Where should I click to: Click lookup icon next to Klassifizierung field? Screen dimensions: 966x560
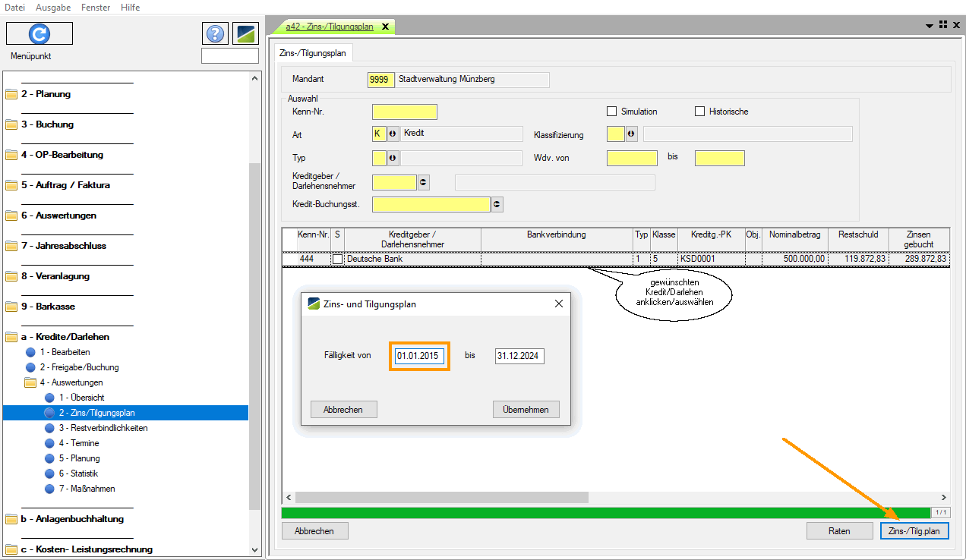click(x=631, y=134)
